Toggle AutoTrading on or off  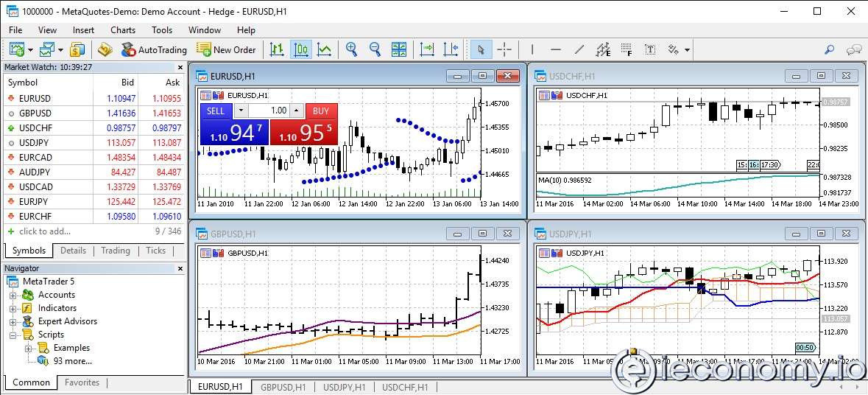154,49
